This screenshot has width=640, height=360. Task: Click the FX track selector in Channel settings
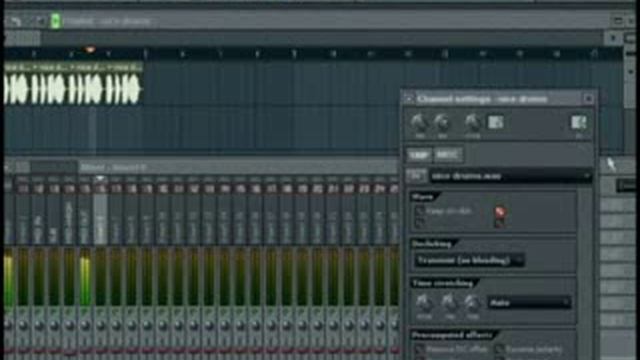(x=579, y=122)
